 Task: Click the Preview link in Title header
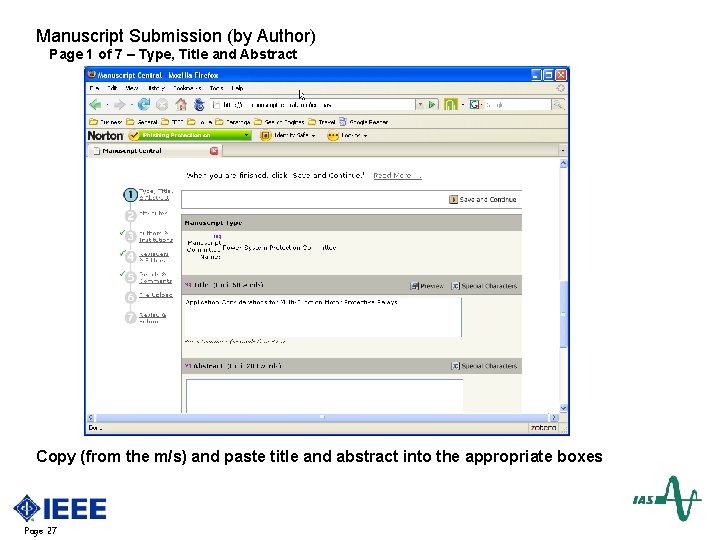tap(427, 286)
